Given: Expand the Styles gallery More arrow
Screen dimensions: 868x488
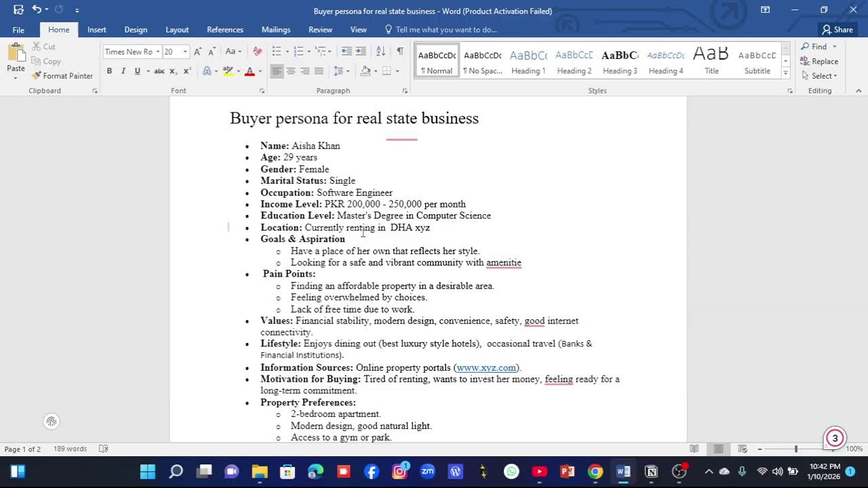Looking at the screenshot, I should (x=786, y=73).
